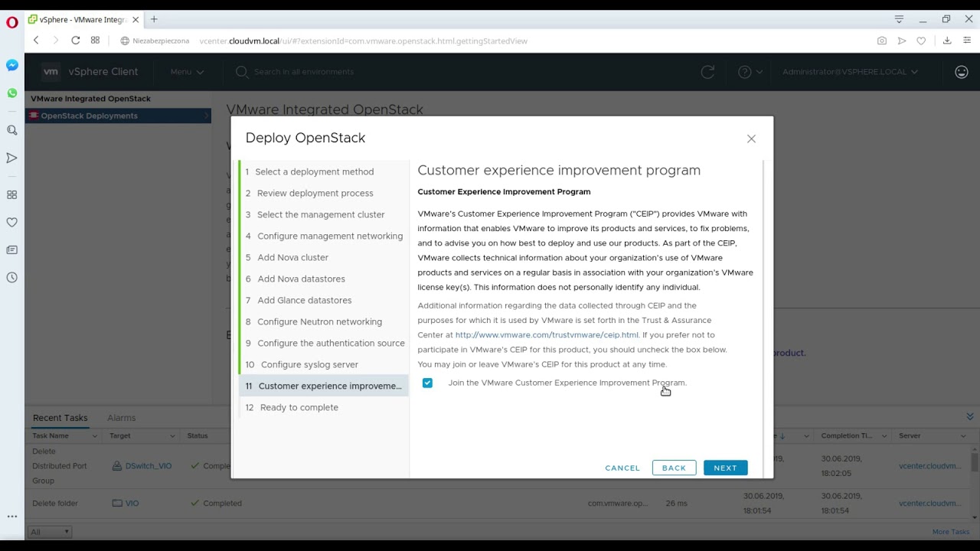The width and height of the screenshot is (980, 551).
Task: Click the vSphere Client vm logo
Action: (51, 72)
